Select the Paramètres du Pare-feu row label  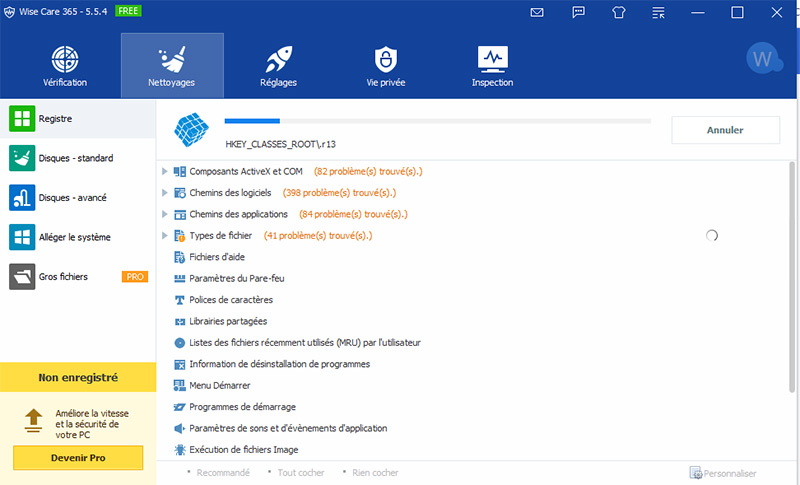click(x=237, y=278)
